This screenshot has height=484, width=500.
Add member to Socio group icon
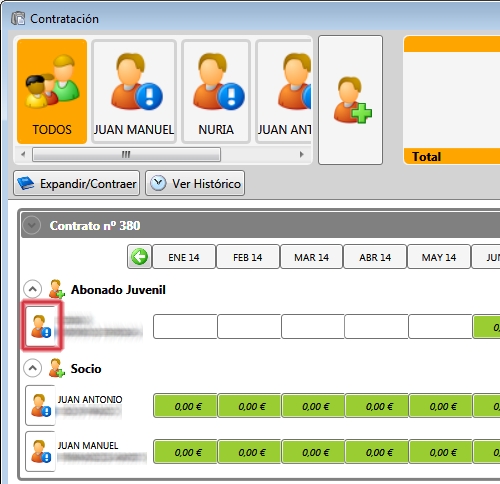click(x=56, y=368)
